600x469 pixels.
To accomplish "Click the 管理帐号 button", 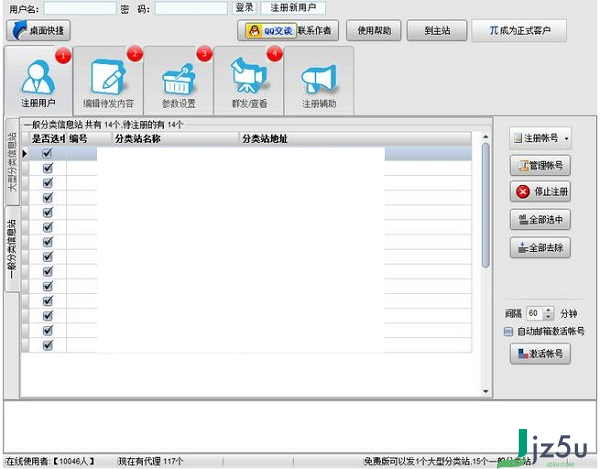I will point(540,165).
